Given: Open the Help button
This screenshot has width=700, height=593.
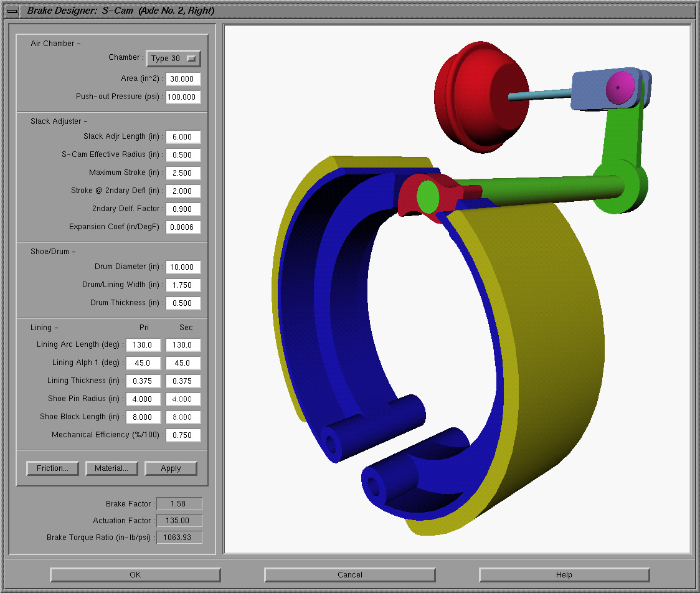Looking at the screenshot, I should 564,575.
